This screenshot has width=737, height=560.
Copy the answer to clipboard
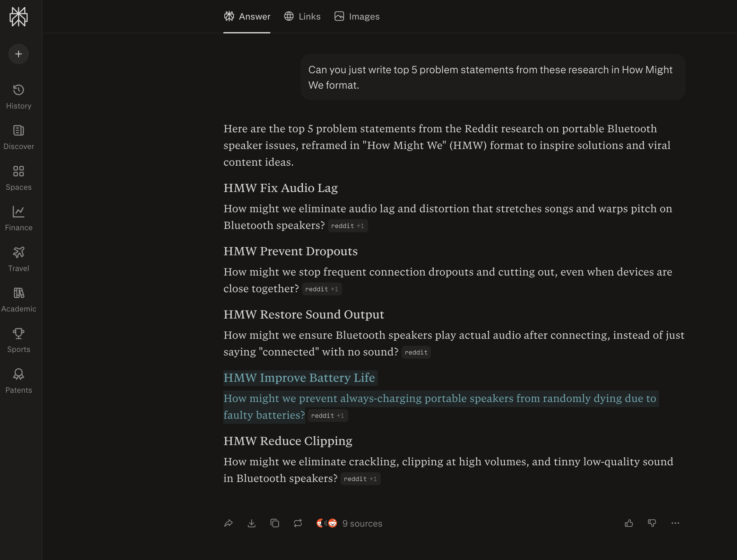(x=275, y=523)
